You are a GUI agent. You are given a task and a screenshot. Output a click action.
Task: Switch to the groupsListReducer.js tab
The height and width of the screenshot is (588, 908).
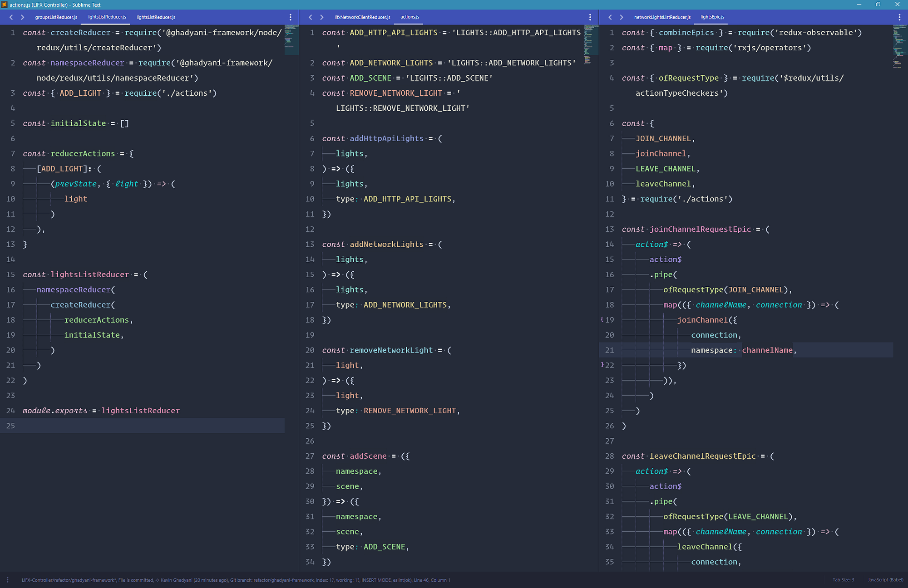[56, 17]
